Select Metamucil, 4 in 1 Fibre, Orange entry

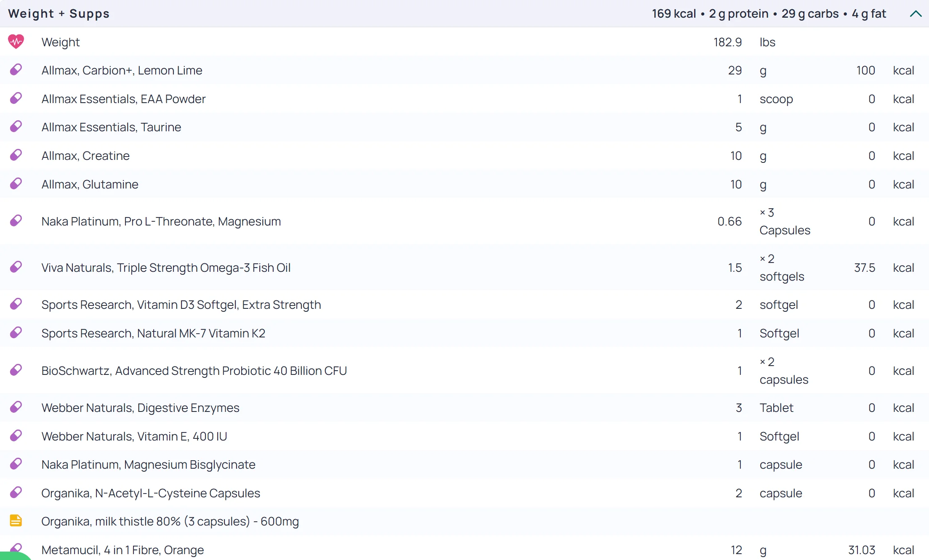tap(122, 550)
